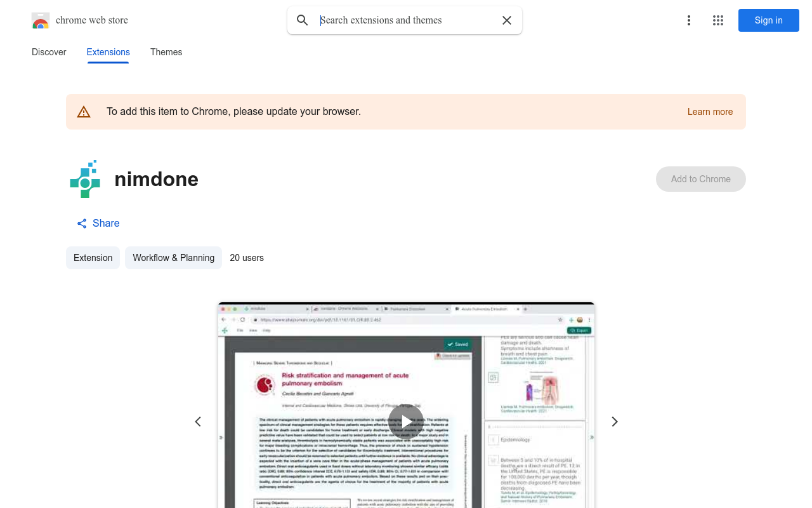Open the Learn more link

[710, 112]
